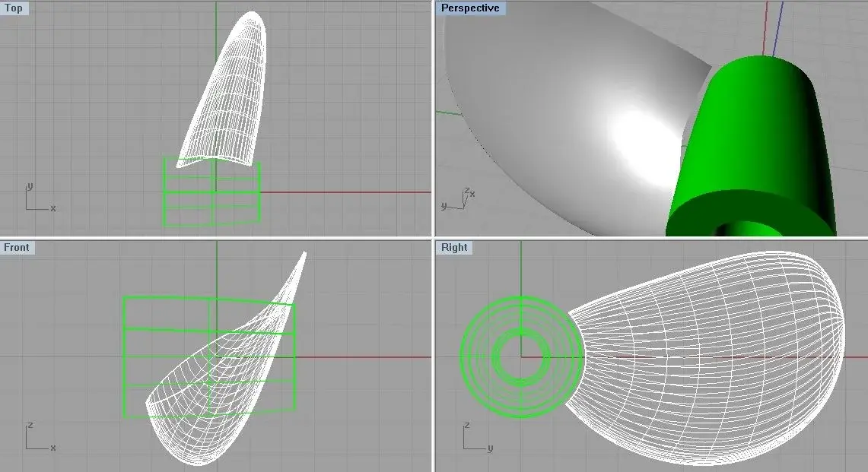This screenshot has width=868, height=472.
Task: Activate the Top viewport title tab
Action: click(14, 8)
